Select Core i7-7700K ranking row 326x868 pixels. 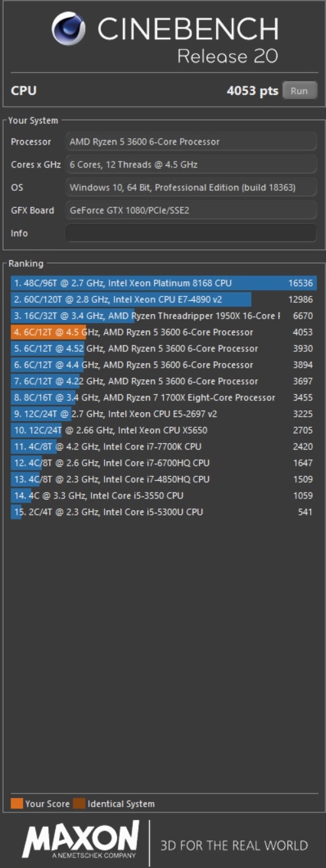point(164,447)
